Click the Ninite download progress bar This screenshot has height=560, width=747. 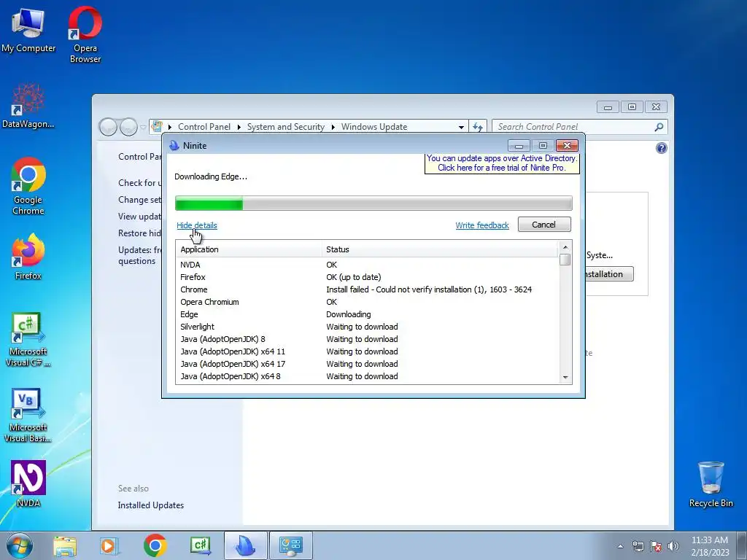[x=373, y=203]
